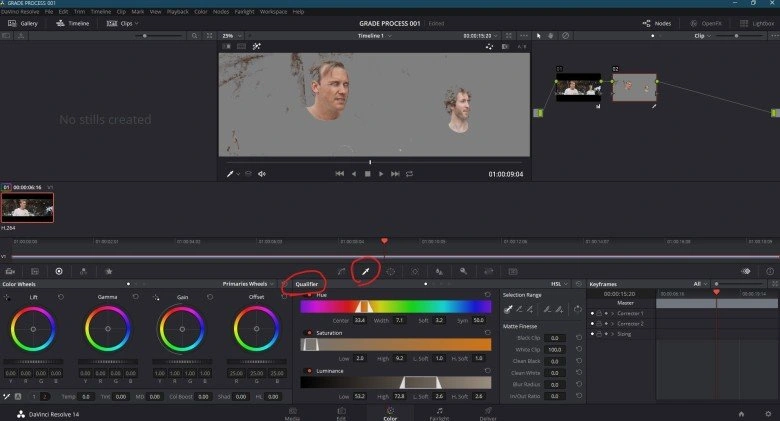Expand the Corrector 1 keyframe track

[612, 314]
